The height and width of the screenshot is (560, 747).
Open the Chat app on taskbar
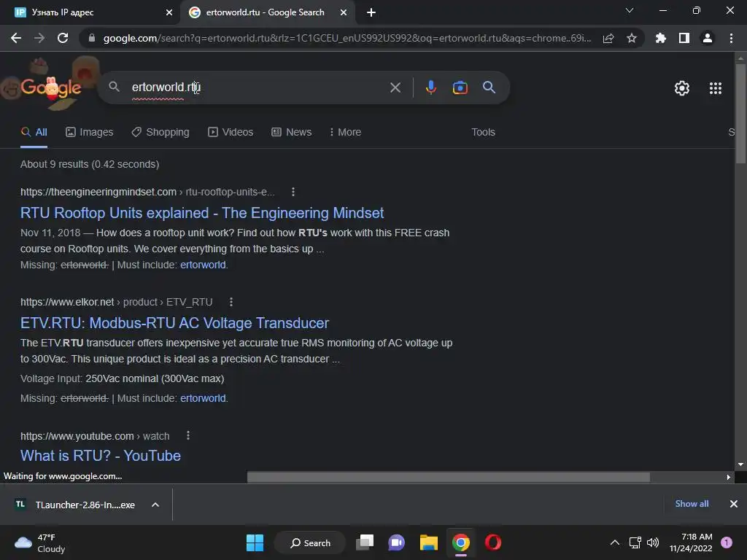pyautogui.click(x=396, y=542)
